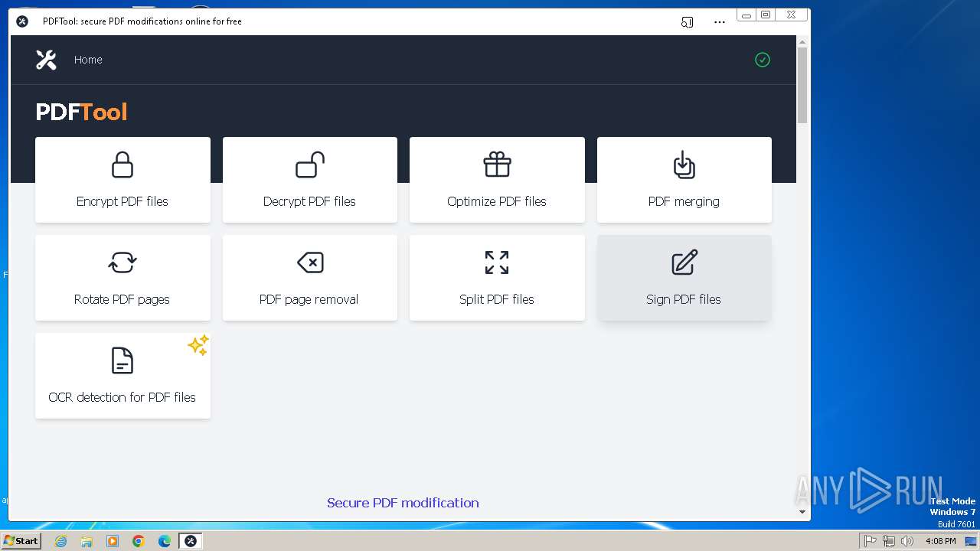Click the expand-arrows split icon
This screenshot has width=980, height=551.
(497, 262)
